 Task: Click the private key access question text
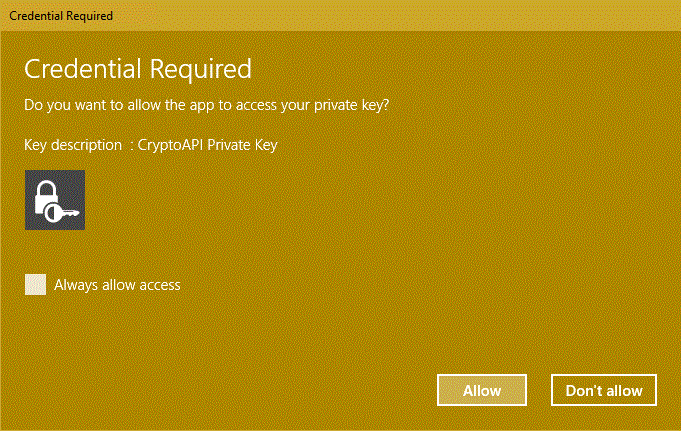(x=206, y=104)
